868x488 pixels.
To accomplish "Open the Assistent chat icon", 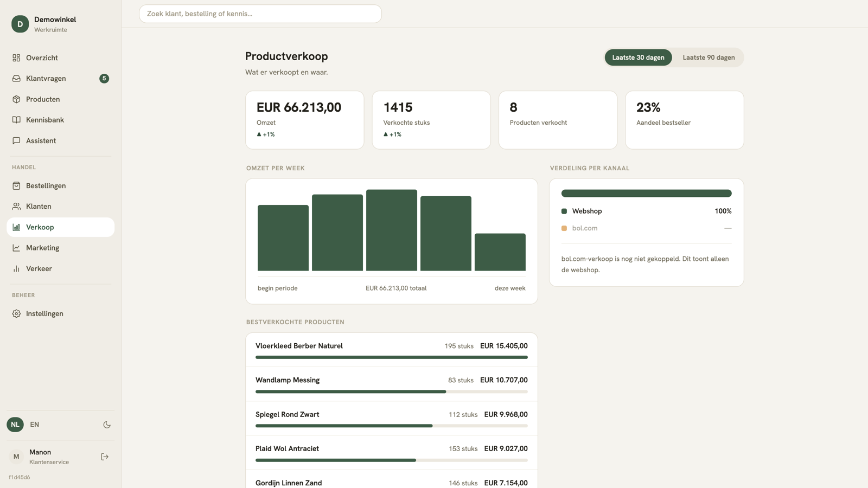I will 16,140.
